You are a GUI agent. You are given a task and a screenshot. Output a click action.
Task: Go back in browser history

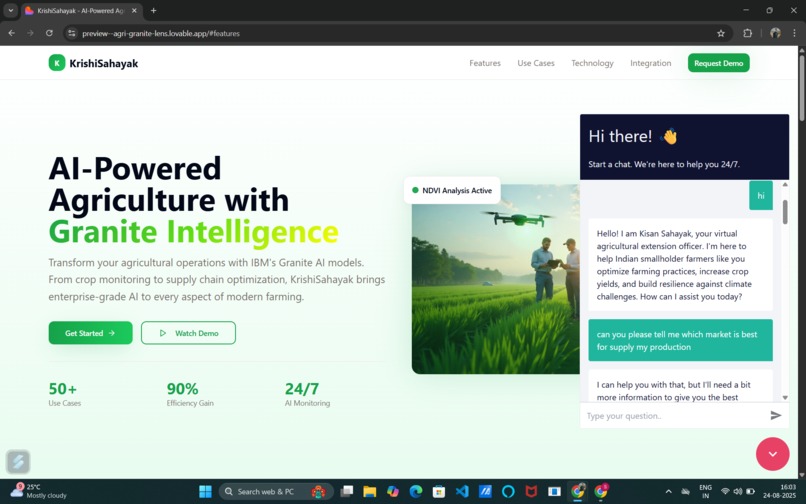pos(11,33)
